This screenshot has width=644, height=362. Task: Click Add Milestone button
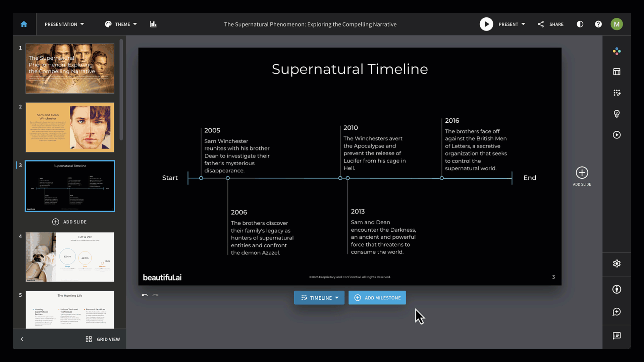click(377, 298)
